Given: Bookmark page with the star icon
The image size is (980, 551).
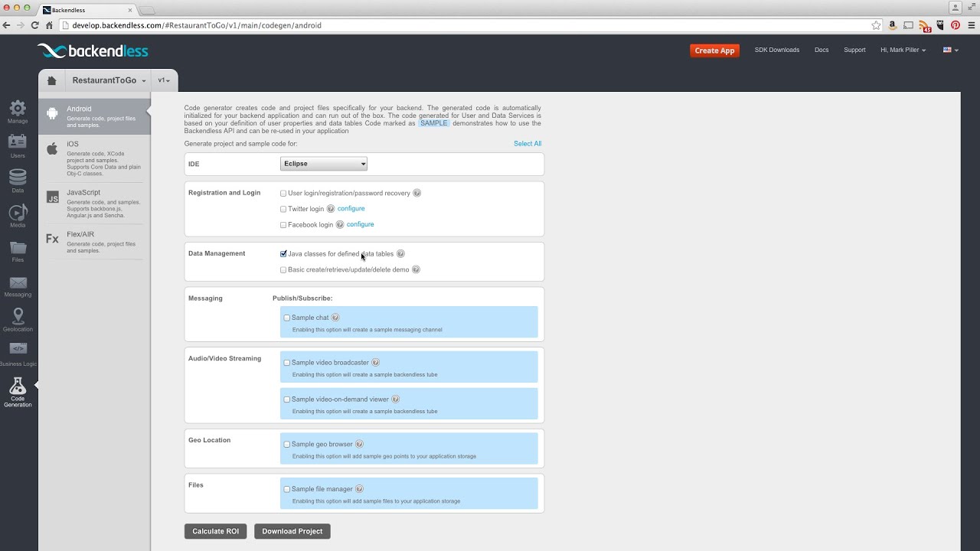Looking at the screenshot, I should [x=876, y=25].
